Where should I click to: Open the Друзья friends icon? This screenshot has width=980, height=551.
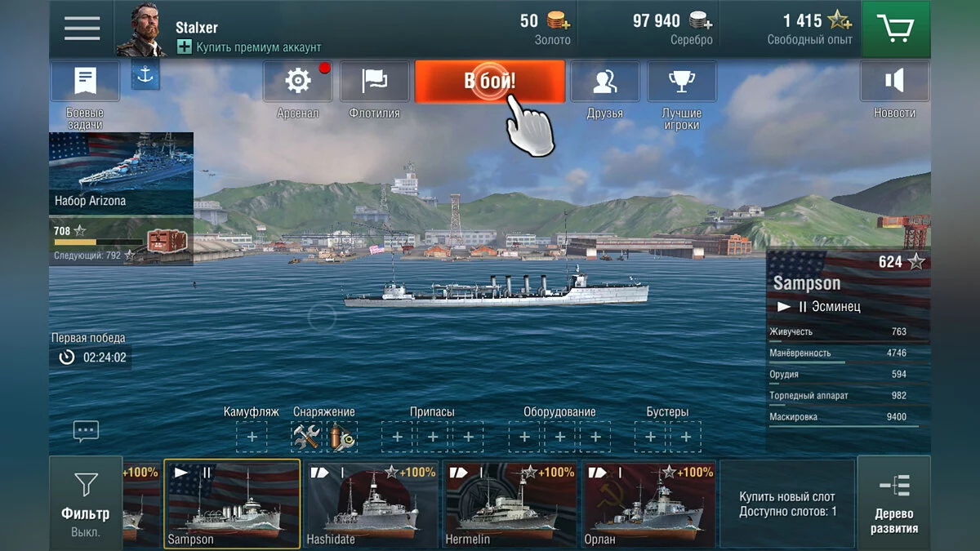click(604, 81)
